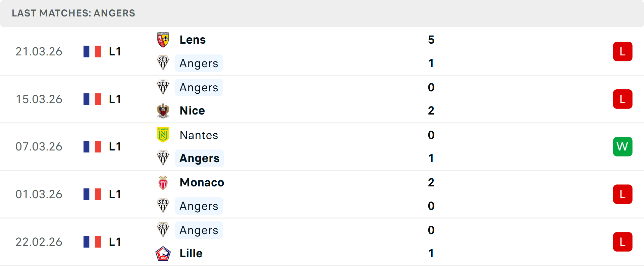Click Lens score of 5

click(x=431, y=40)
